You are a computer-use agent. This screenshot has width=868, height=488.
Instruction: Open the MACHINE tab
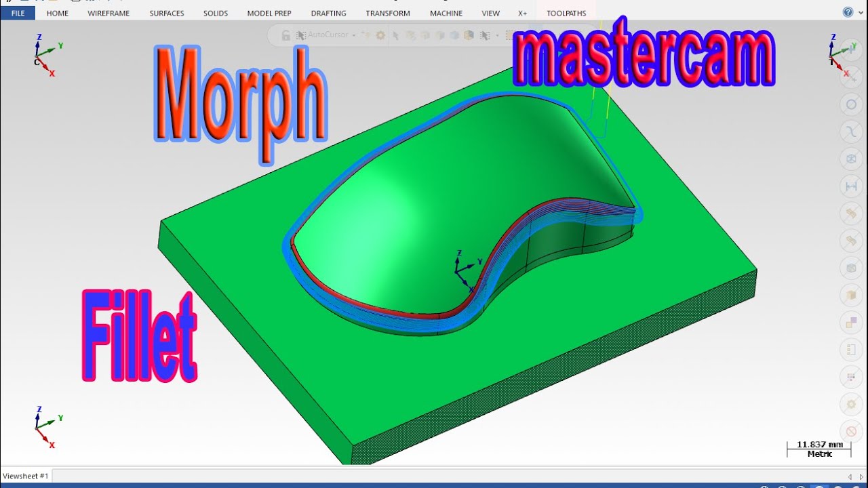[x=446, y=13]
